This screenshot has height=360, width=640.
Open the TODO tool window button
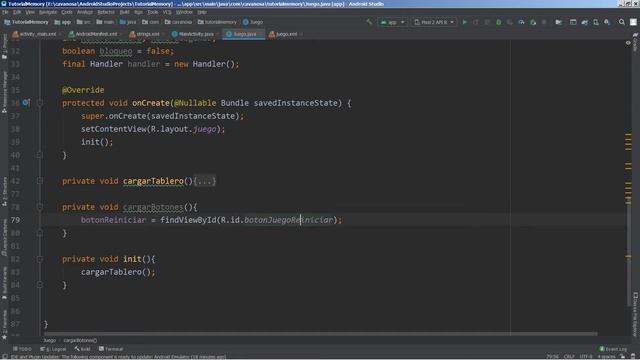point(22,349)
